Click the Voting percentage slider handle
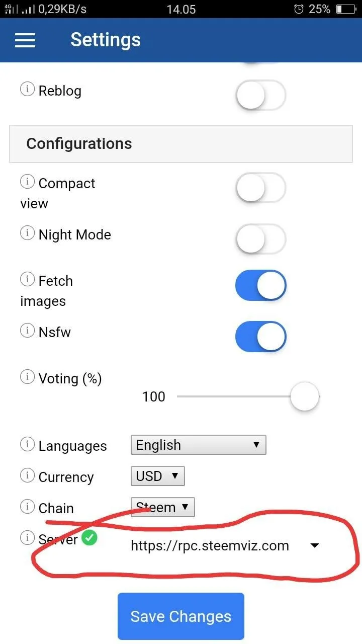 coord(305,396)
